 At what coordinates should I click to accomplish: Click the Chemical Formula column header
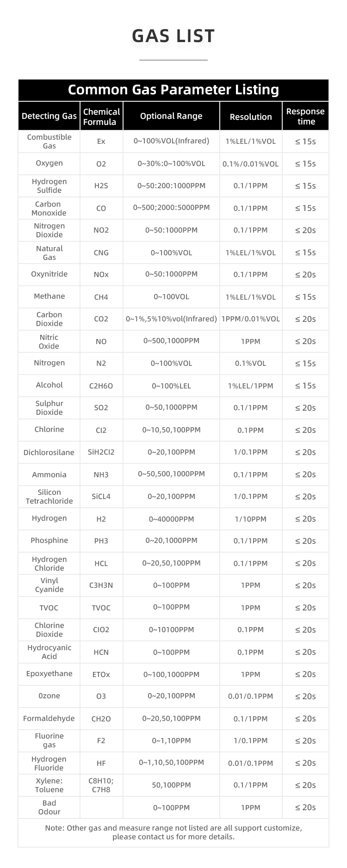101,117
